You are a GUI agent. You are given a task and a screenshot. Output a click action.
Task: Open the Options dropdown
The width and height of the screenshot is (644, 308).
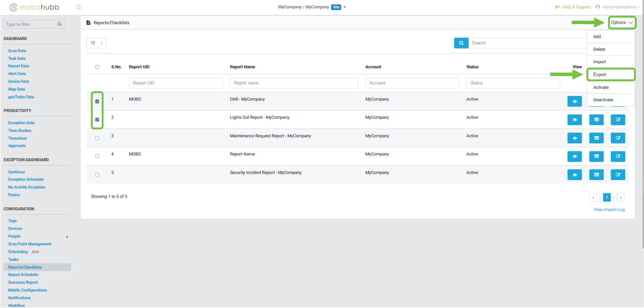pos(621,23)
